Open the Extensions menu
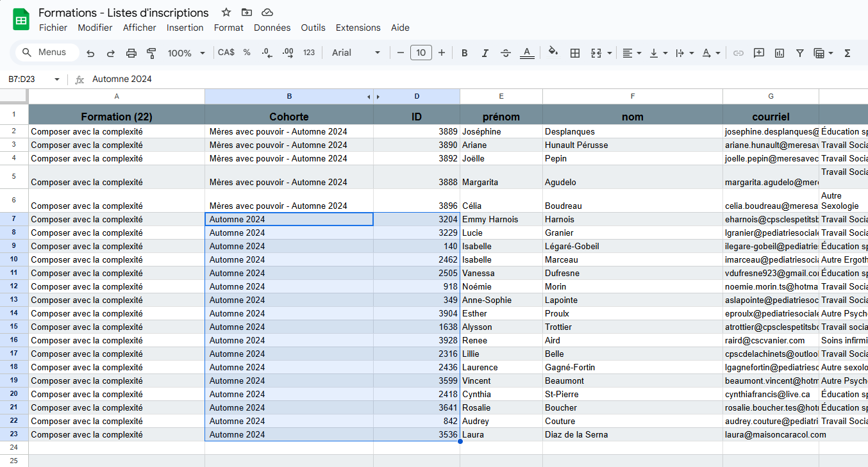 click(358, 28)
